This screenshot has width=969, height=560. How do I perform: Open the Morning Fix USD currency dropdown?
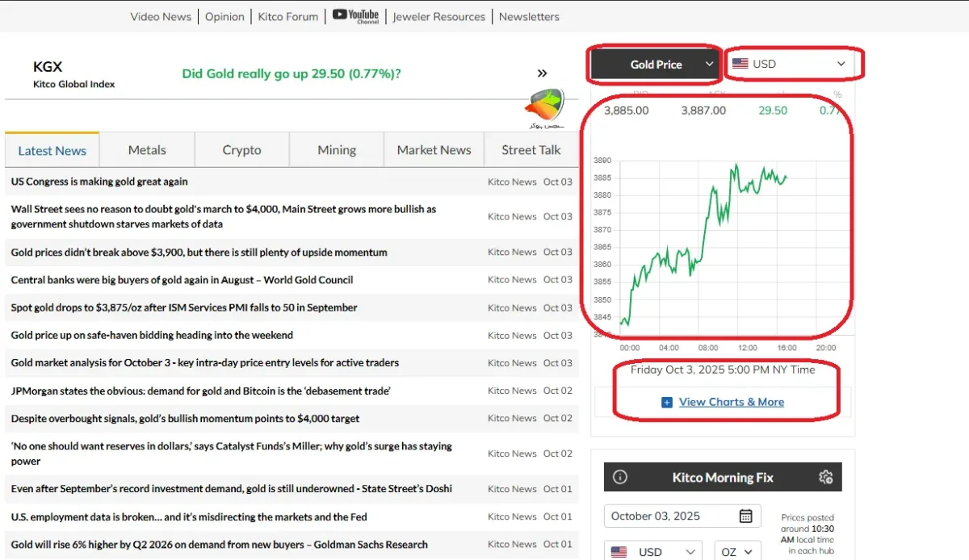(654, 552)
